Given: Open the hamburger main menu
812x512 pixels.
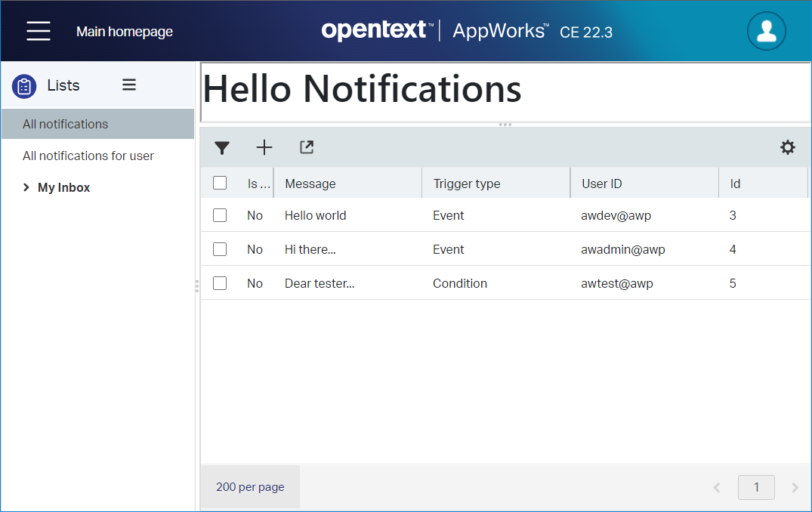Looking at the screenshot, I should tap(39, 31).
